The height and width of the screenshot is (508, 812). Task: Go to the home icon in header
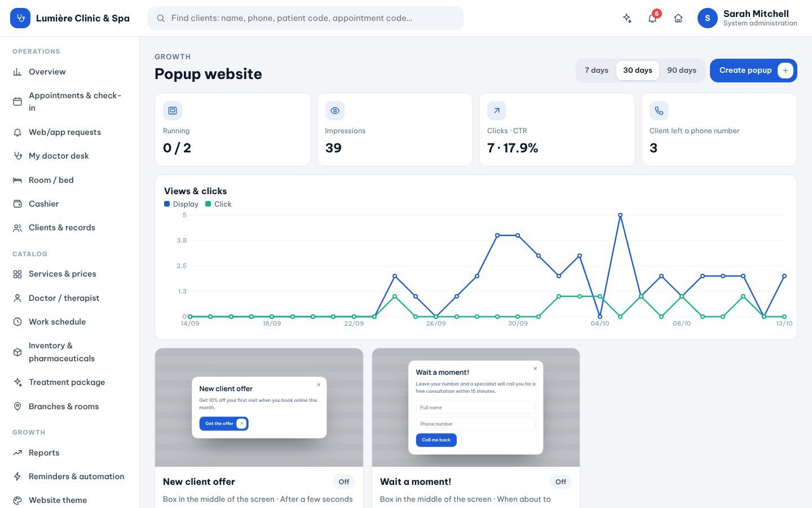point(678,18)
